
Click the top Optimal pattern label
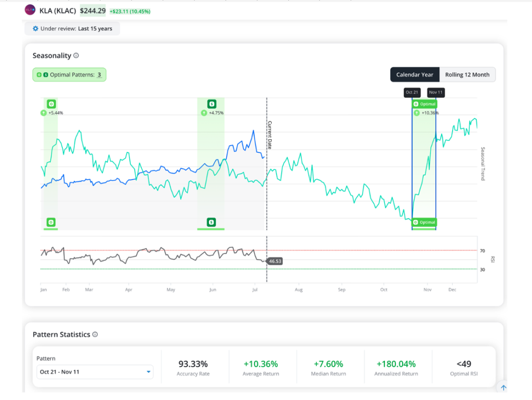tap(424, 104)
